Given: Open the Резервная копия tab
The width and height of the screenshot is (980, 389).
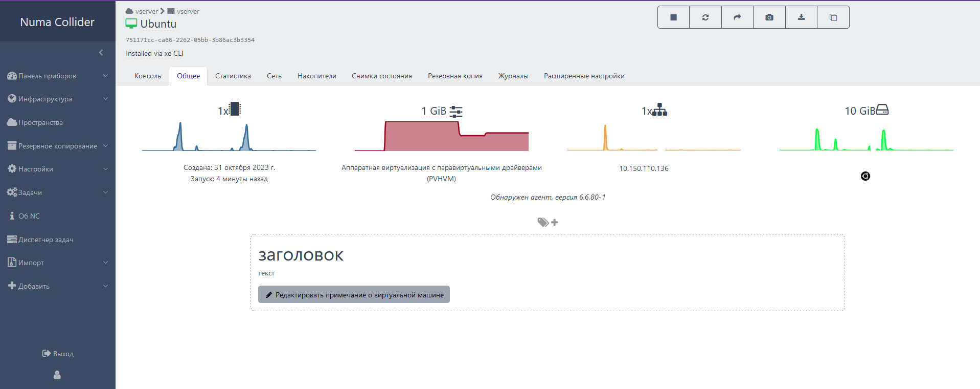Looking at the screenshot, I should coord(455,76).
